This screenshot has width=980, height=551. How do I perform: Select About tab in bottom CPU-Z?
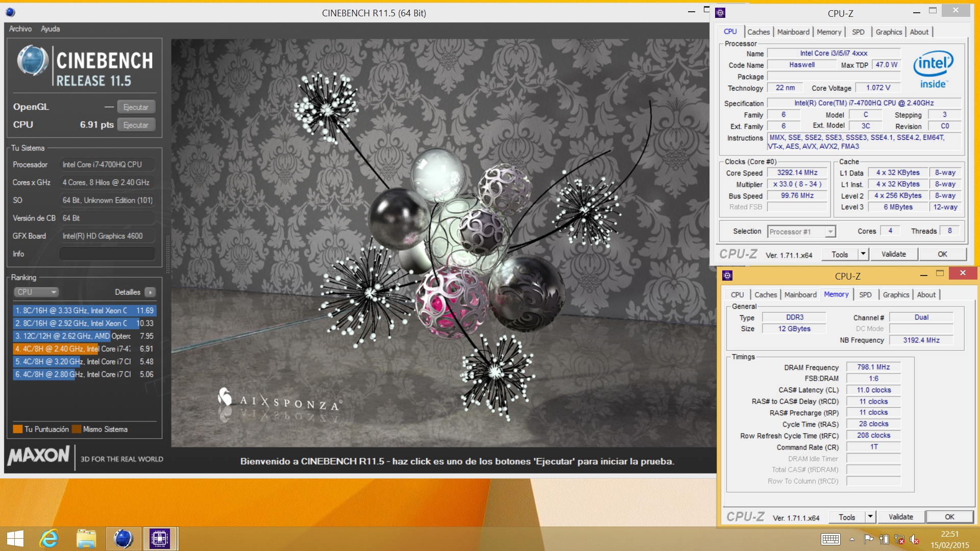[x=926, y=294]
